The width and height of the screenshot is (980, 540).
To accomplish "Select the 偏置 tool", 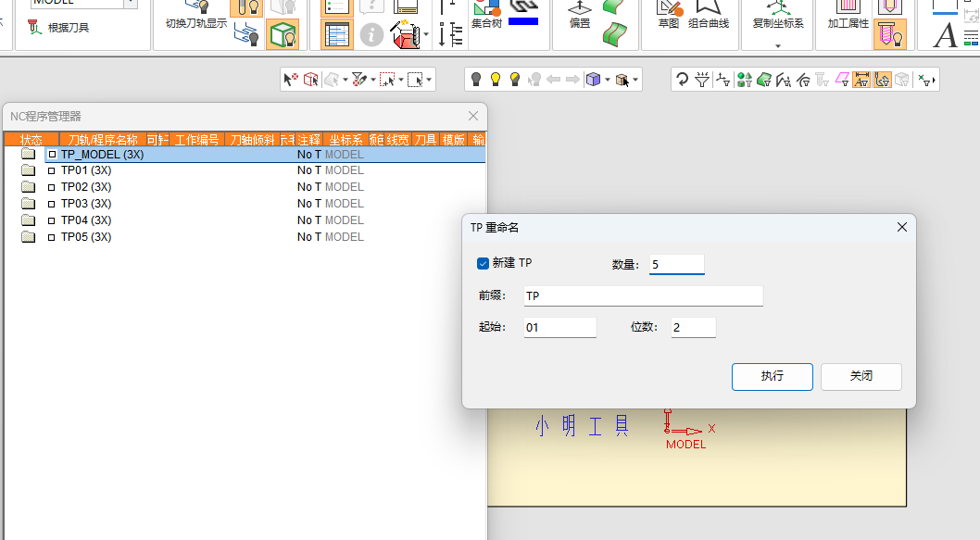I will (579, 15).
